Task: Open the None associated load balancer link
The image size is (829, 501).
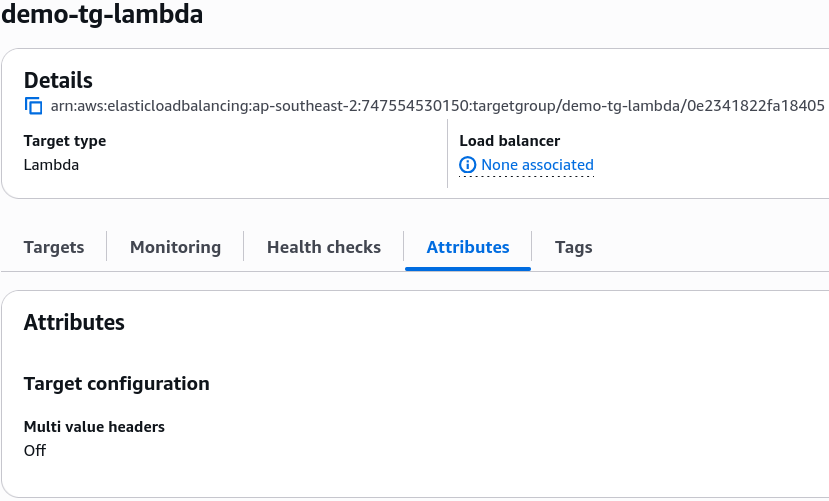Action: [x=537, y=165]
